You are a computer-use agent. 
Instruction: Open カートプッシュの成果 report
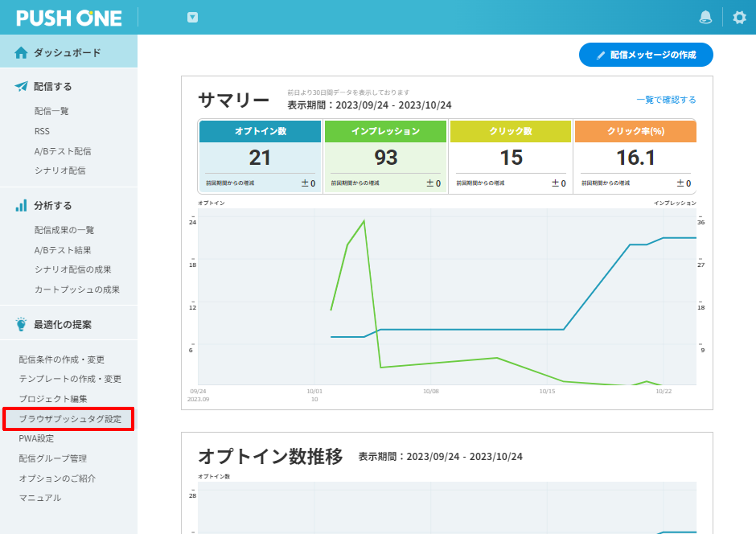(x=77, y=289)
